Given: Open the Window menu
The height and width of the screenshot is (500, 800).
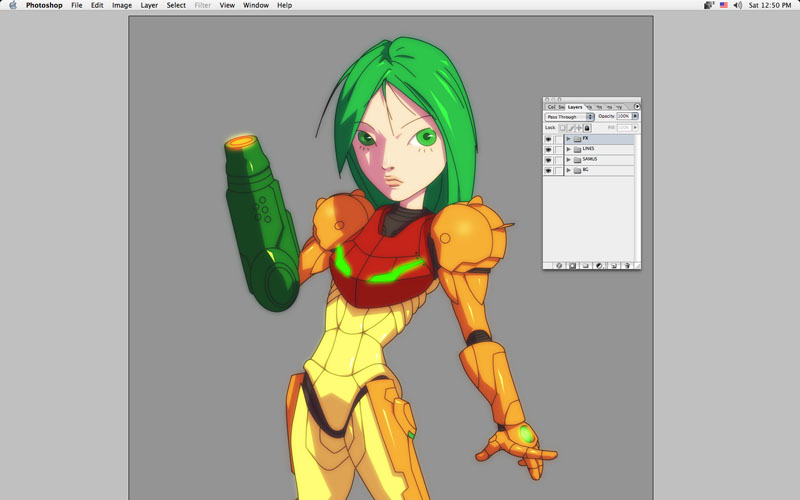Looking at the screenshot, I should click(x=256, y=5).
